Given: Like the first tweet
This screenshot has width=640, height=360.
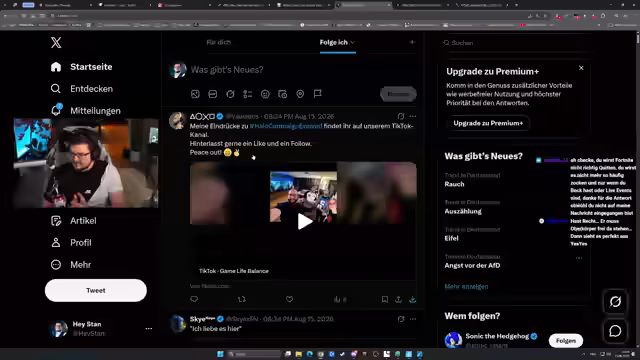Looking at the screenshot, I should [289, 299].
